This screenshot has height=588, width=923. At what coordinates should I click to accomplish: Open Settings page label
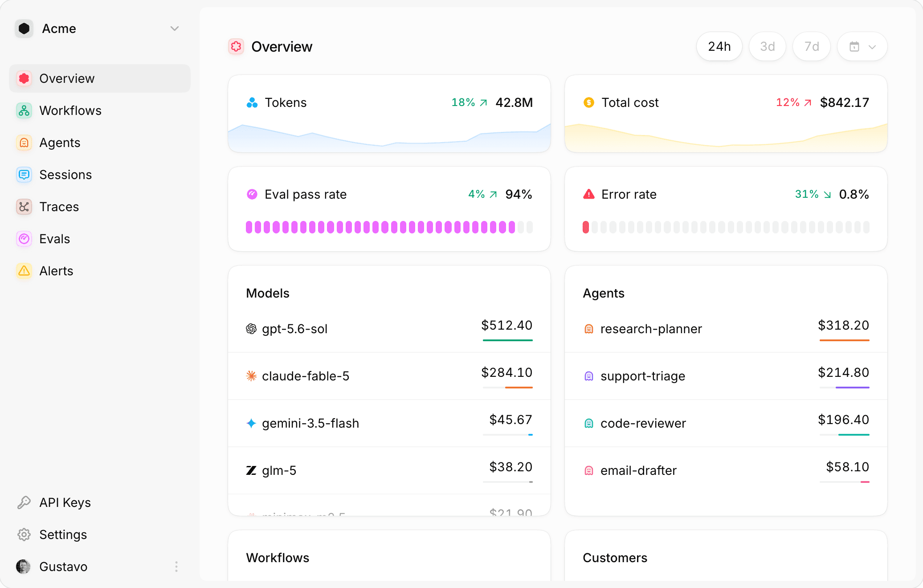click(x=63, y=535)
